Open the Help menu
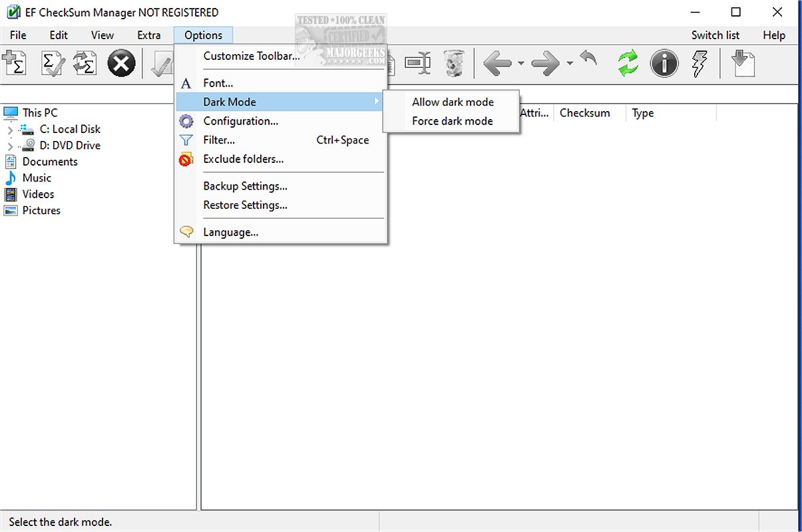Image resolution: width=802 pixels, height=532 pixels. (x=774, y=35)
